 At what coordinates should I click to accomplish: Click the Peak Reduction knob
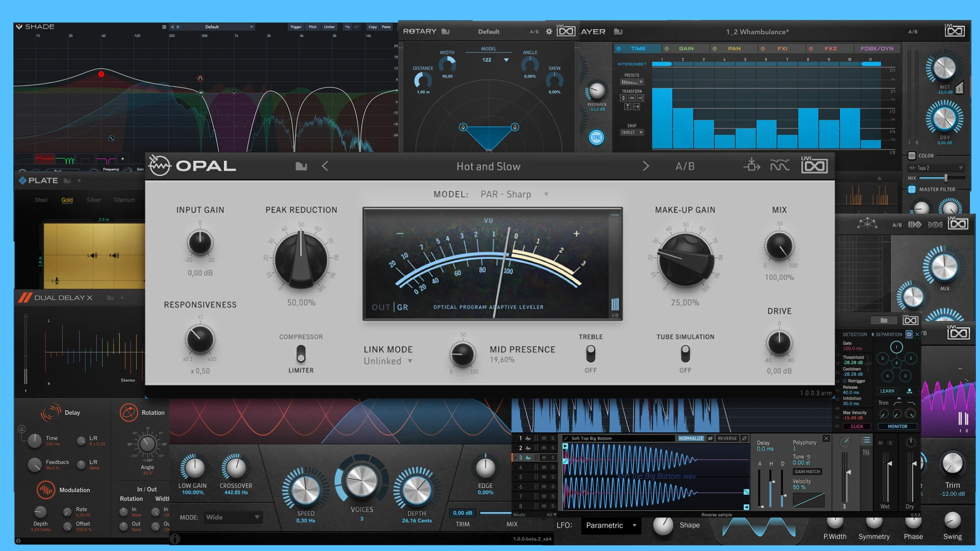(x=301, y=260)
